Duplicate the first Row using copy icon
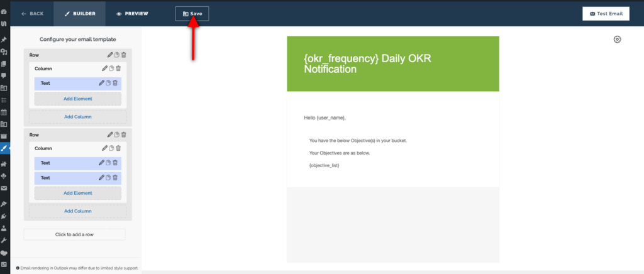The image size is (644, 274). 117,55
